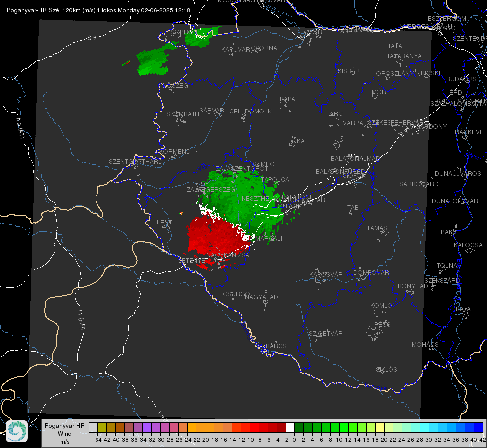
Task: Click the TOLNA city label
Action: point(447,266)
